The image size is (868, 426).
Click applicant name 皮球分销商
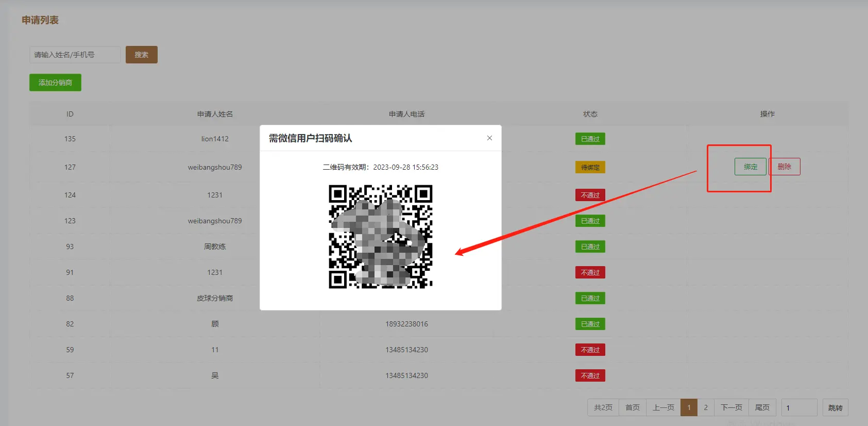click(x=215, y=298)
